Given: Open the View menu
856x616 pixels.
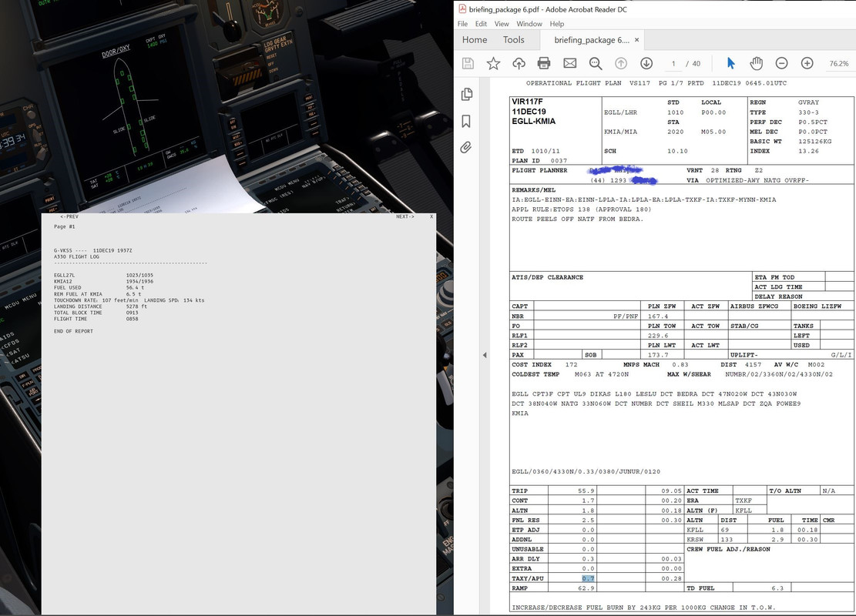Looking at the screenshot, I should coord(502,24).
